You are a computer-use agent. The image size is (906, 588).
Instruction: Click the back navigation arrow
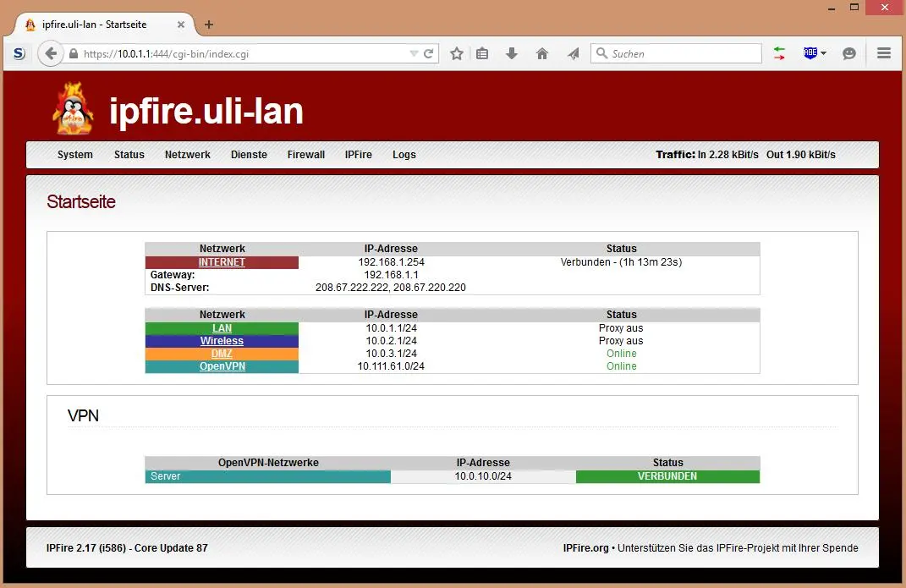[x=50, y=53]
